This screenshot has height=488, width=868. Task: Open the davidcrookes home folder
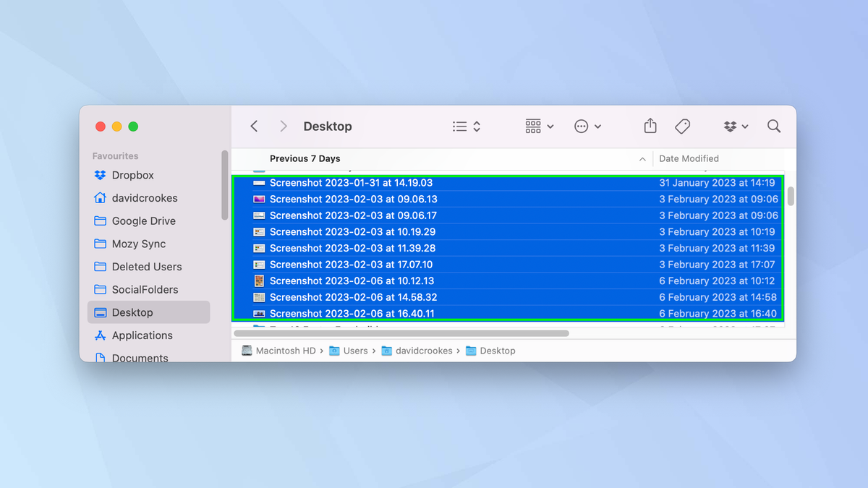click(144, 197)
